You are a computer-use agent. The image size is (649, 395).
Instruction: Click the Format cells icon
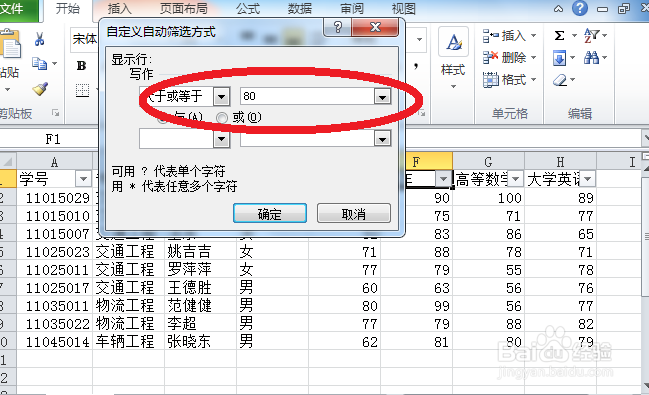click(490, 79)
